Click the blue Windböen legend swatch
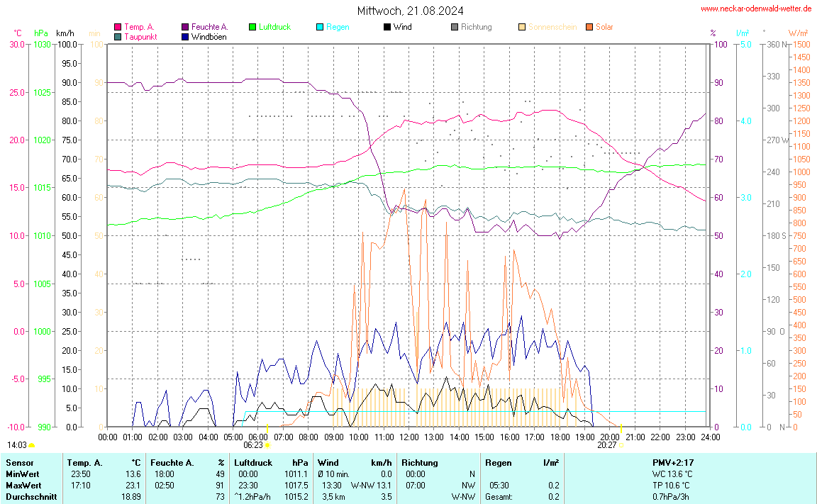The image size is (817, 504). 186,36
